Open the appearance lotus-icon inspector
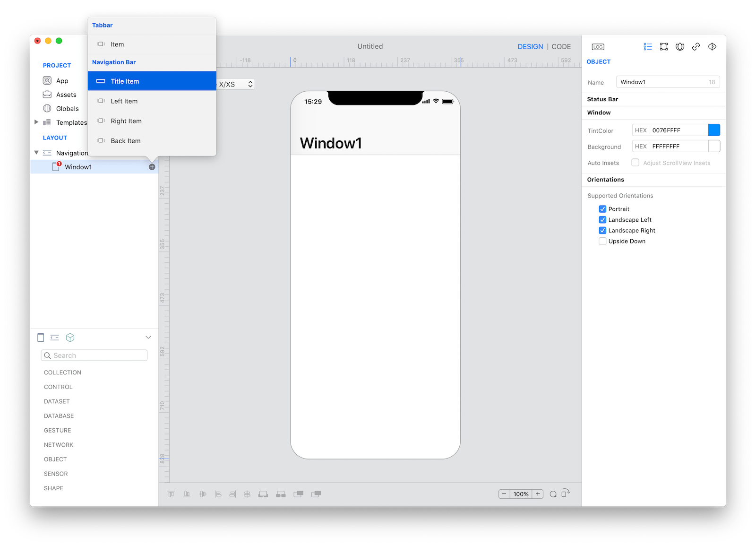 click(x=680, y=46)
